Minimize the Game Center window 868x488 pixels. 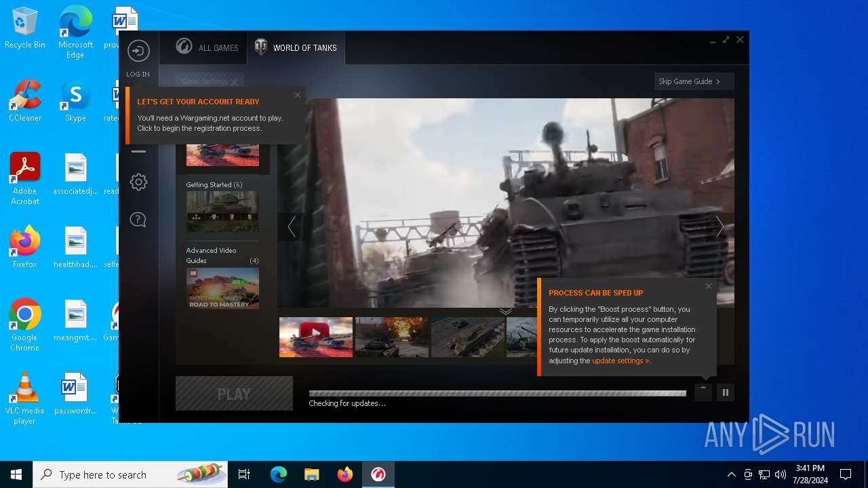point(713,41)
